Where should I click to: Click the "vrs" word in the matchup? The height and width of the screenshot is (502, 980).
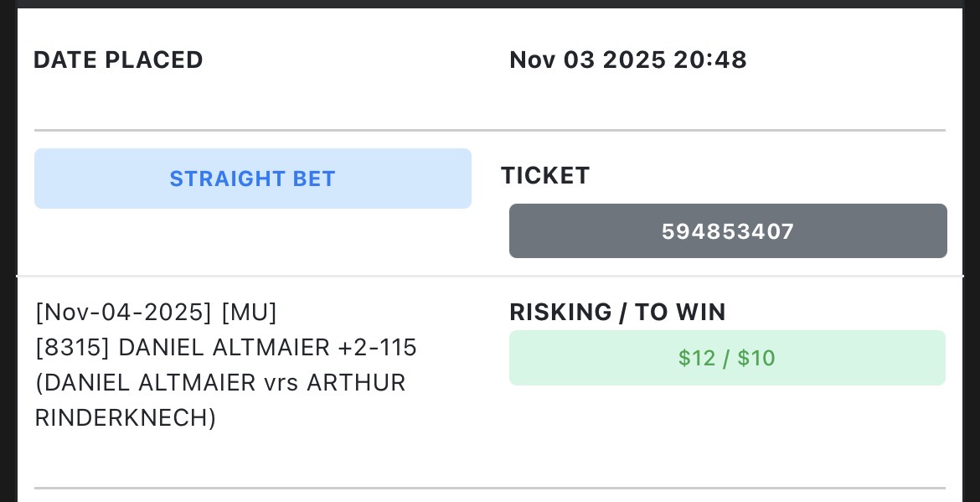(281, 383)
